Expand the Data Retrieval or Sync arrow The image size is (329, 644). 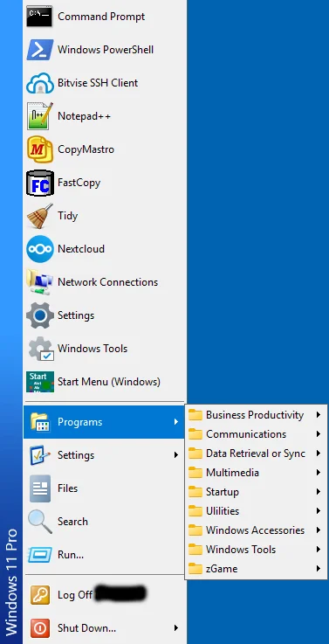(x=319, y=454)
